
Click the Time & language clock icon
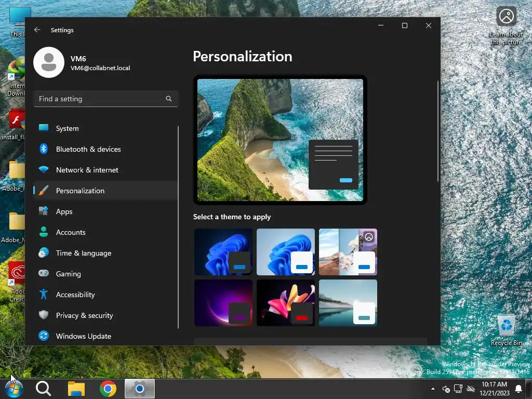pos(44,253)
